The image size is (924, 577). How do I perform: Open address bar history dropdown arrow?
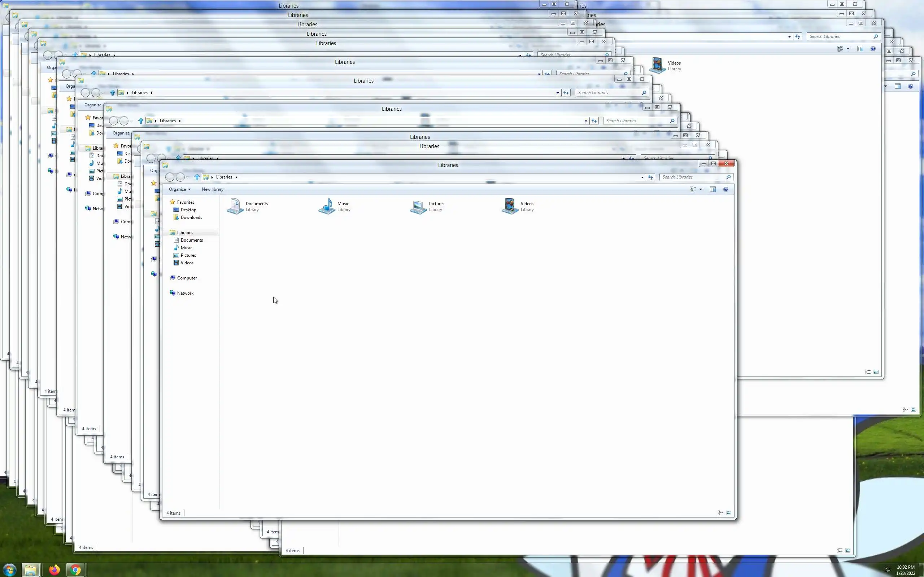point(642,177)
